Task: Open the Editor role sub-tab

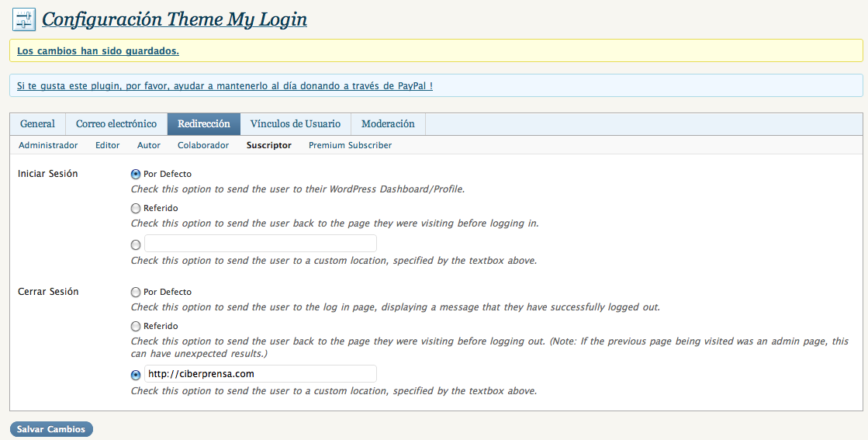Action: tap(107, 145)
